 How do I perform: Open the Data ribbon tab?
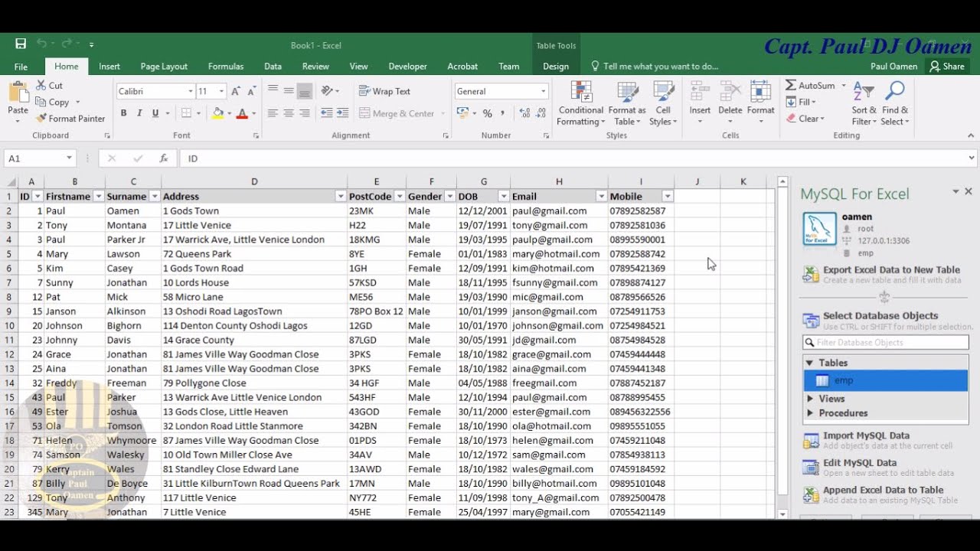(x=273, y=67)
